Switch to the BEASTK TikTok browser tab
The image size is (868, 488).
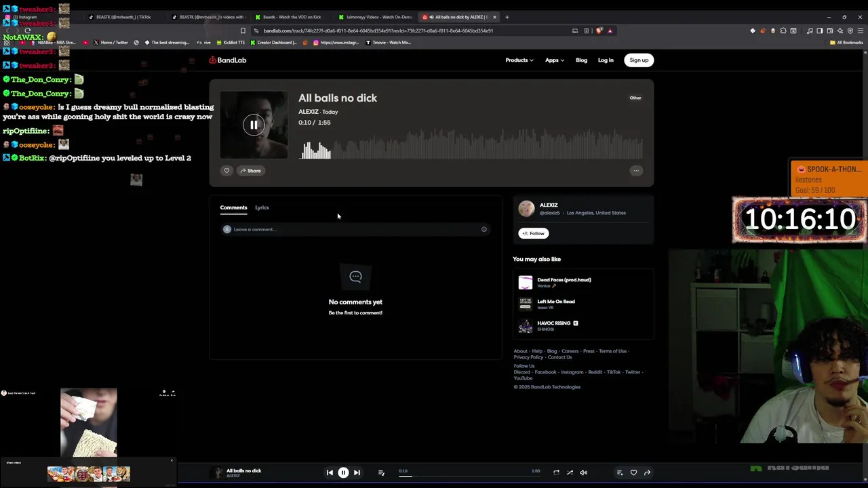click(122, 17)
